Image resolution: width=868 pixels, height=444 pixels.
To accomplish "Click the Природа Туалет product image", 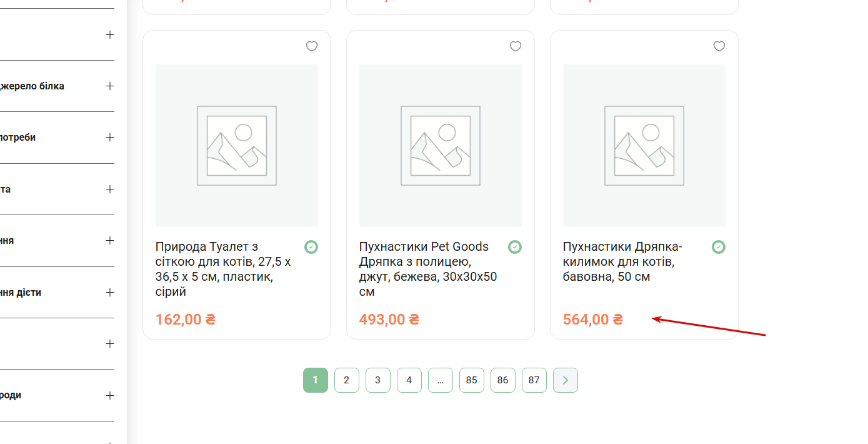I will click(237, 146).
